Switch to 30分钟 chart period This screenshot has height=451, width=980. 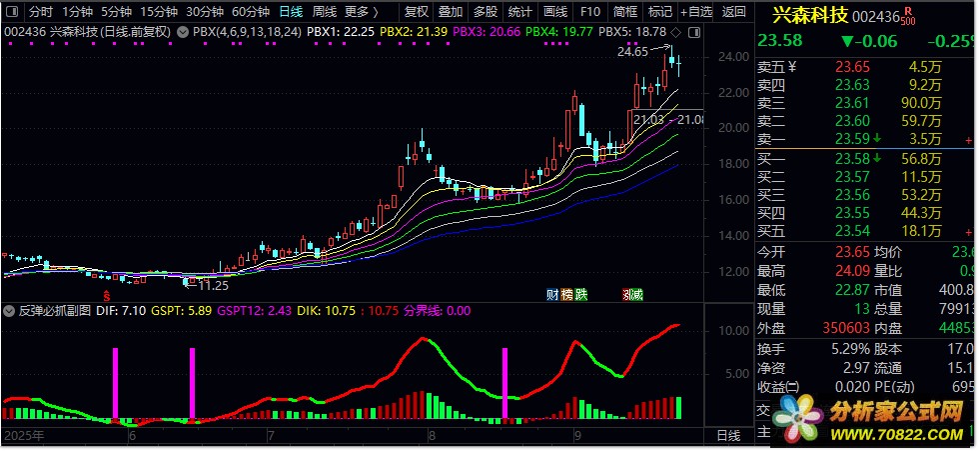(205, 11)
